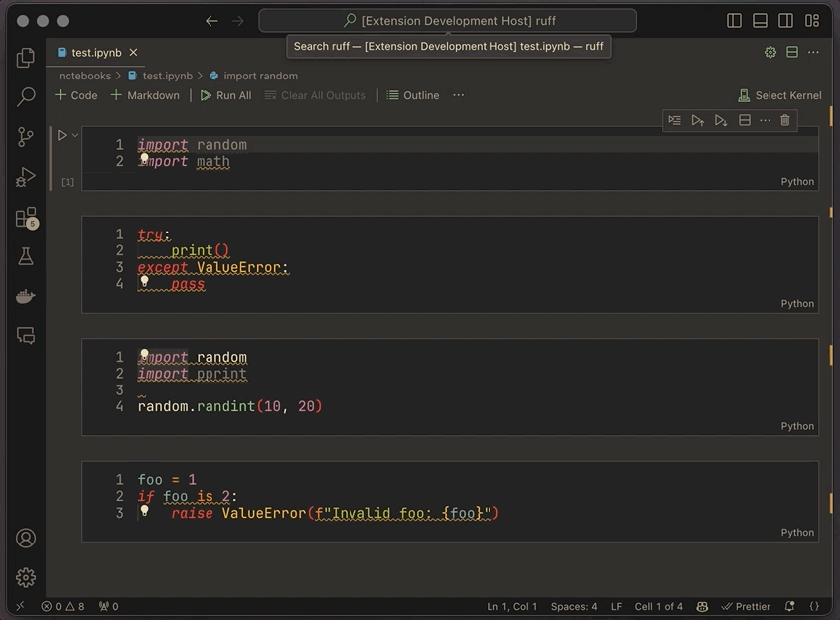
Task: Click the notebook settings gear in tab bar
Action: pos(770,52)
